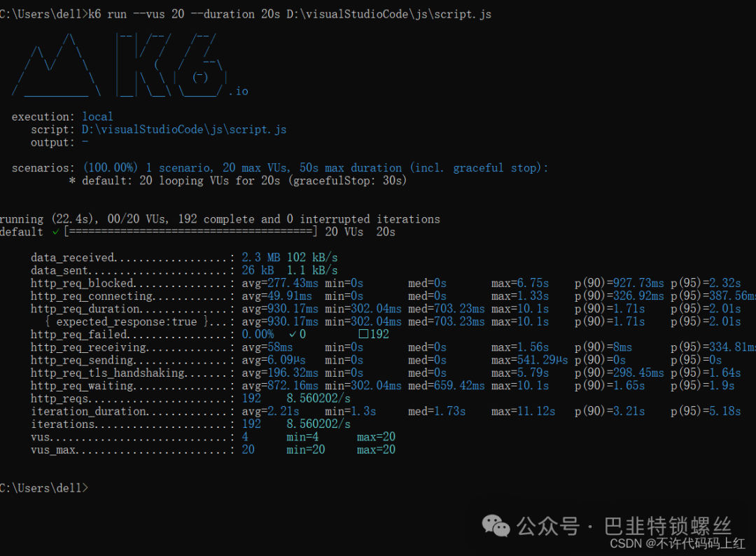Click 'p(95)=5.18s' value
The image size is (756, 556).
(x=706, y=412)
